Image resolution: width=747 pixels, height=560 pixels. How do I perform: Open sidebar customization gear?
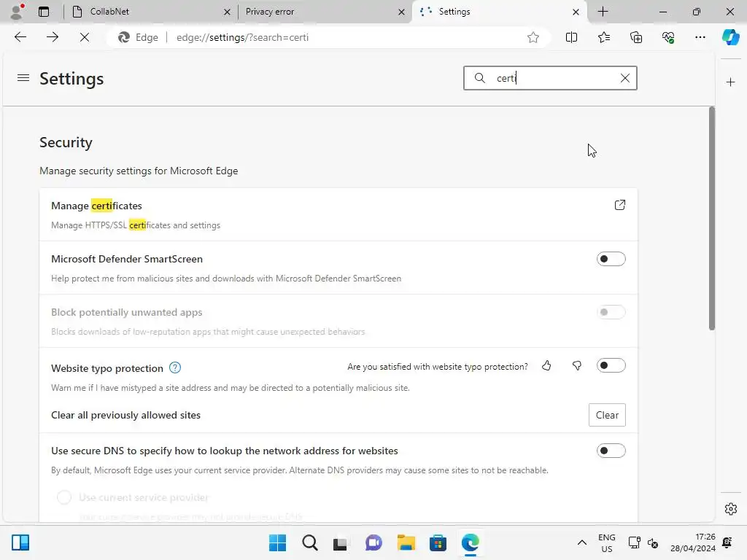pos(731,509)
